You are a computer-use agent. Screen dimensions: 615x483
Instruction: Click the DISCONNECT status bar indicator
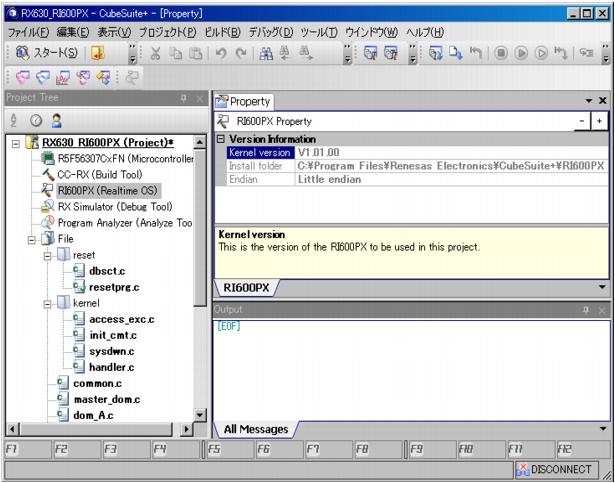click(552, 468)
